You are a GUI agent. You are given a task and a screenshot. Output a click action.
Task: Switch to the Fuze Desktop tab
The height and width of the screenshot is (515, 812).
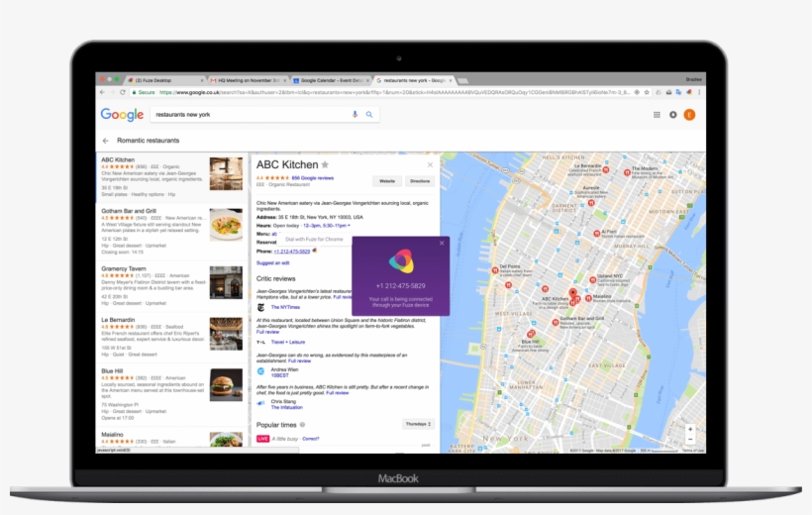pos(158,79)
